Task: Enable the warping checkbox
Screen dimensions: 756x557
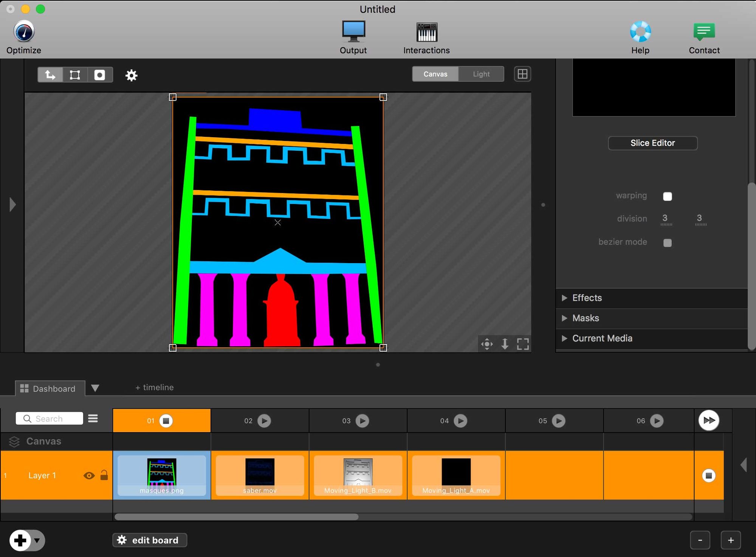Action: [668, 196]
